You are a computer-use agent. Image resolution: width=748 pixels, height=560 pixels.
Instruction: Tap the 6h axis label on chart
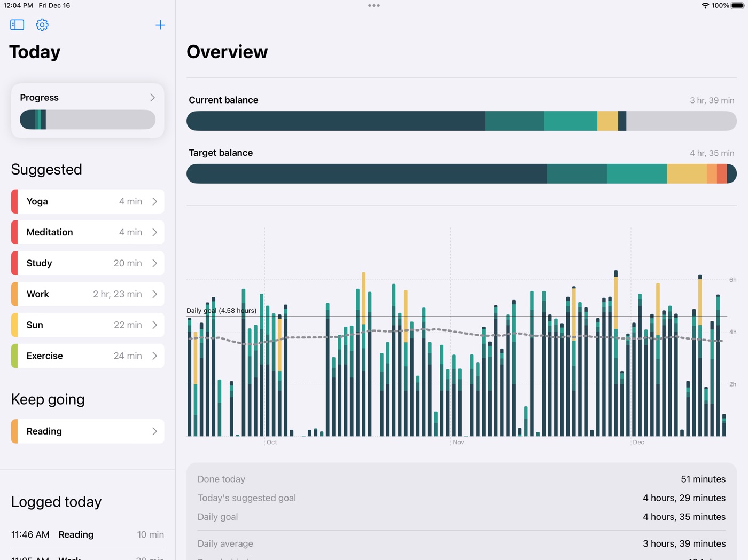(x=733, y=280)
